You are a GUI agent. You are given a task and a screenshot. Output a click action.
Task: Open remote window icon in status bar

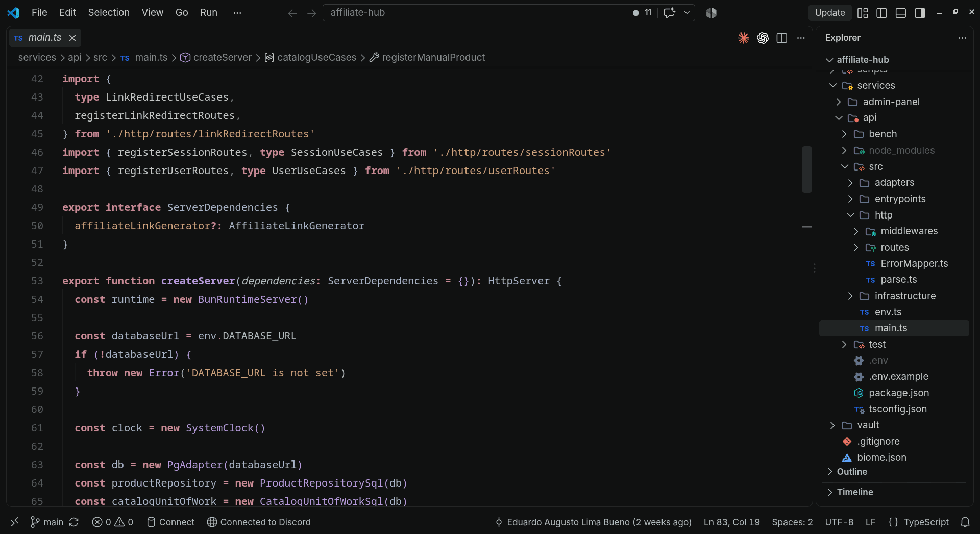click(14, 522)
